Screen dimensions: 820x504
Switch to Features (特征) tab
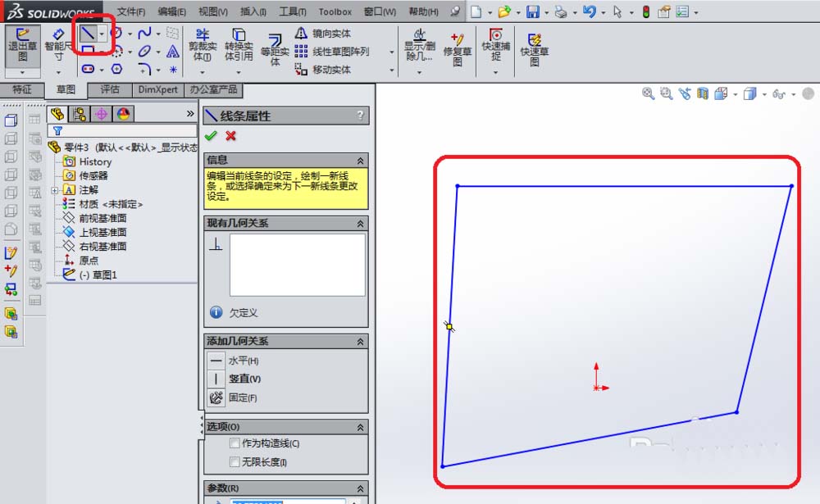point(22,89)
